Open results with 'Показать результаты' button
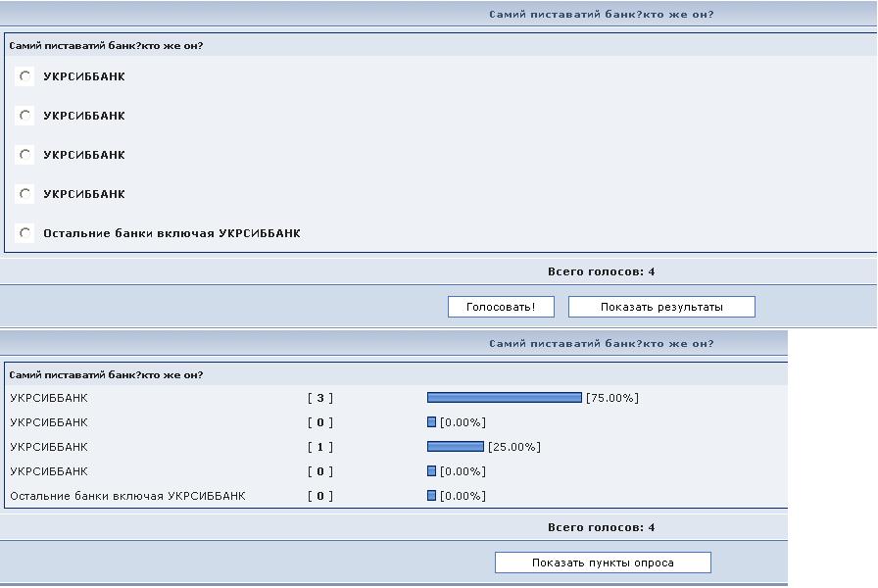The width and height of the screenshot is (878, 588). click(661, 307)
